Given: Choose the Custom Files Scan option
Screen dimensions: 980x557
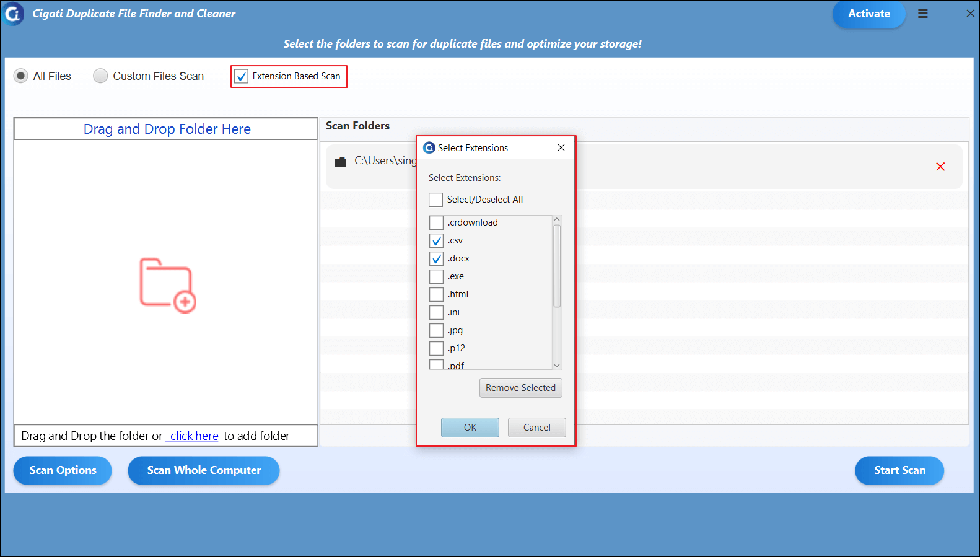Looking at the screenshot, I should pos(100,76).
